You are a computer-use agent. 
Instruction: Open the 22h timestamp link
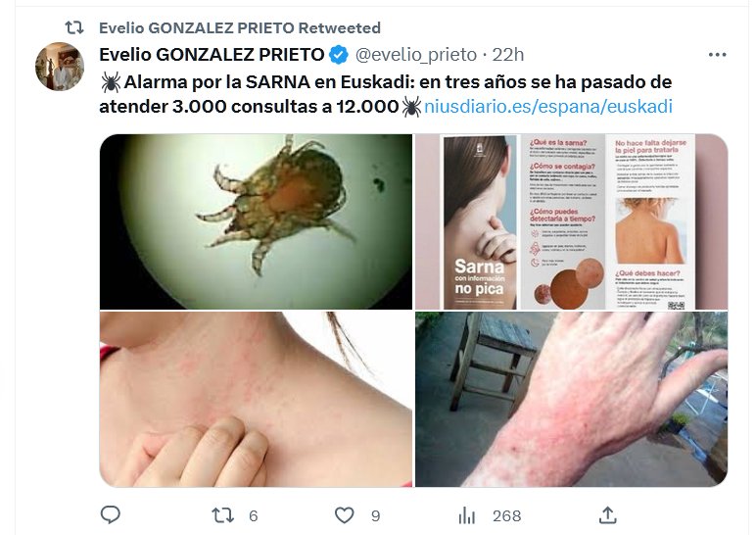click(x=507, y=55)
